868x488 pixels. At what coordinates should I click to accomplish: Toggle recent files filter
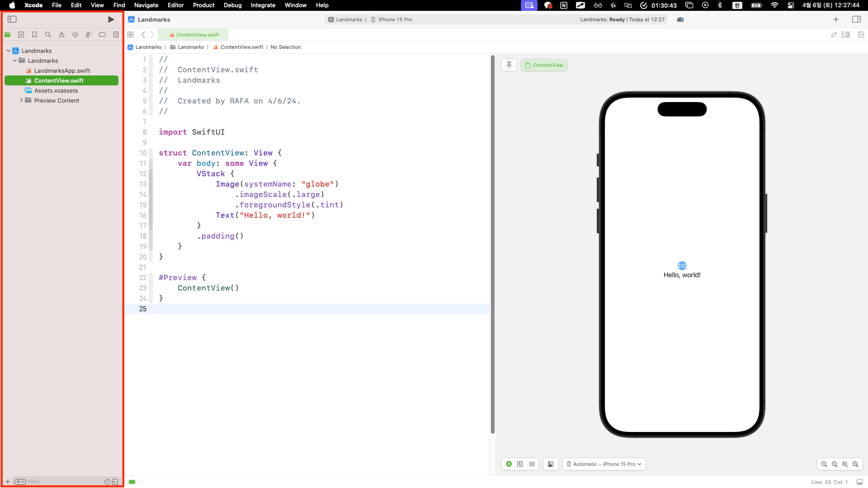coord(107,482)
